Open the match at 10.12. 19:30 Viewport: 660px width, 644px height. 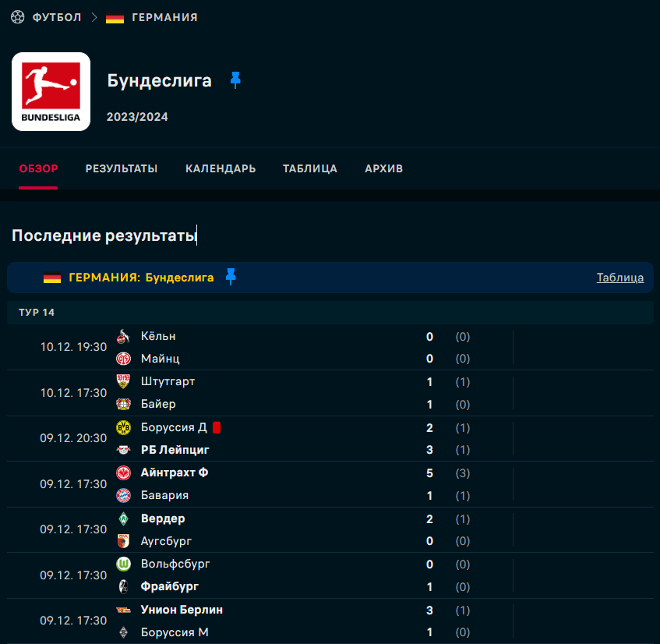click(x=330, y=347)
